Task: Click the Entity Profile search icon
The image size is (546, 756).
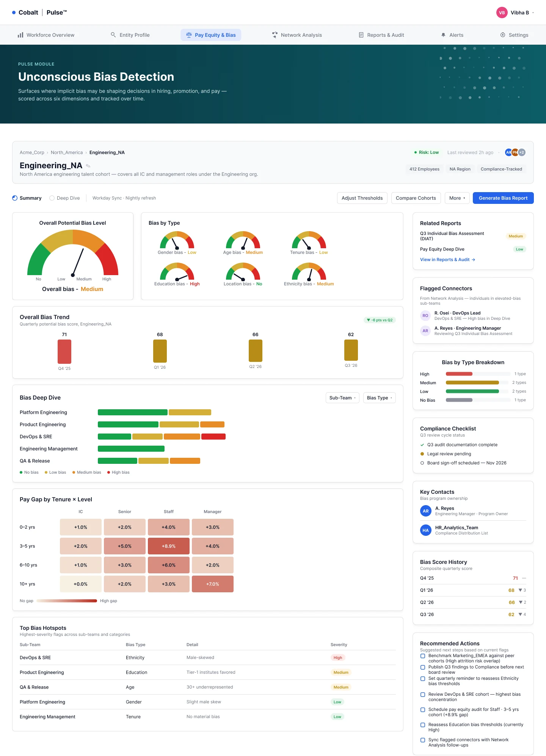Action: pos(113,35)
